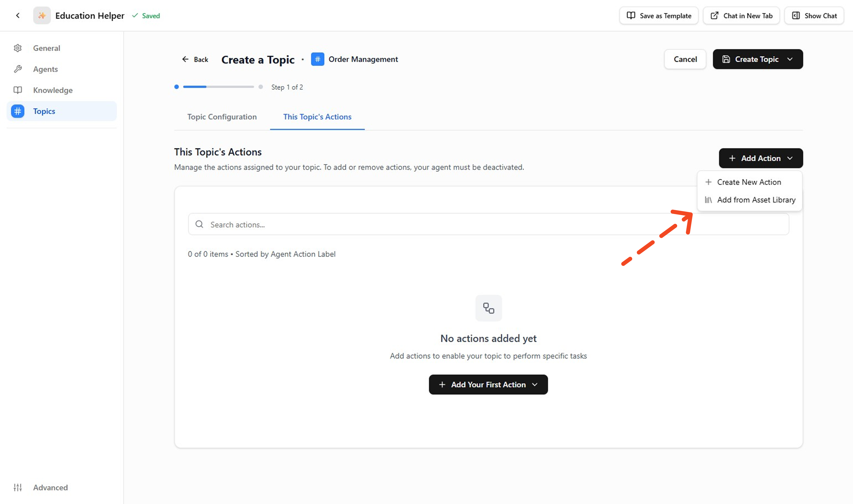Expand the Add Your First Action dropdown
Screen dimensions: 853x504
tap(488, 384)
